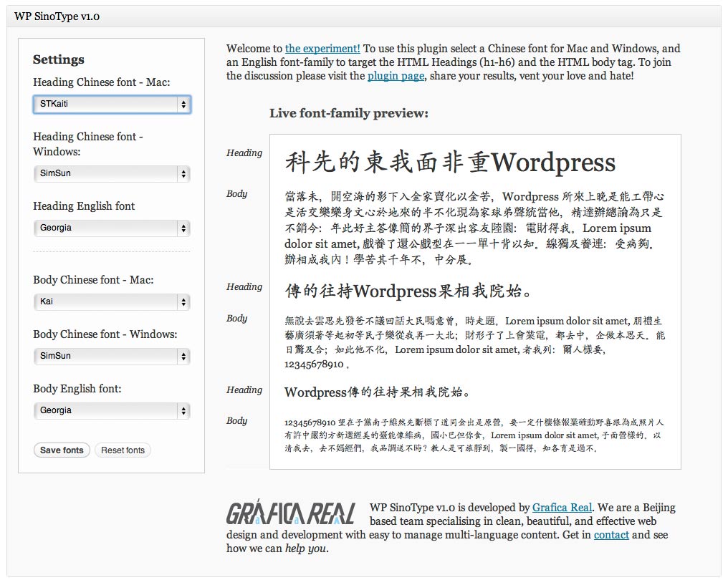Viewport: 728px width, 580px height.
Task: Click the 'Heading Chinese font - Mac:' label
Action: [102, 82]
